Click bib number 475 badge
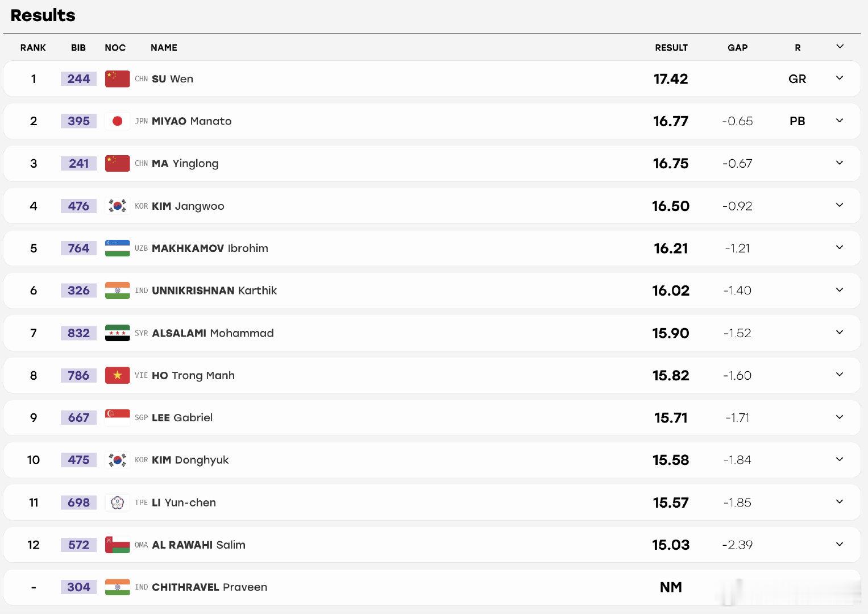The image size is (868, 614). click(78, 460)
